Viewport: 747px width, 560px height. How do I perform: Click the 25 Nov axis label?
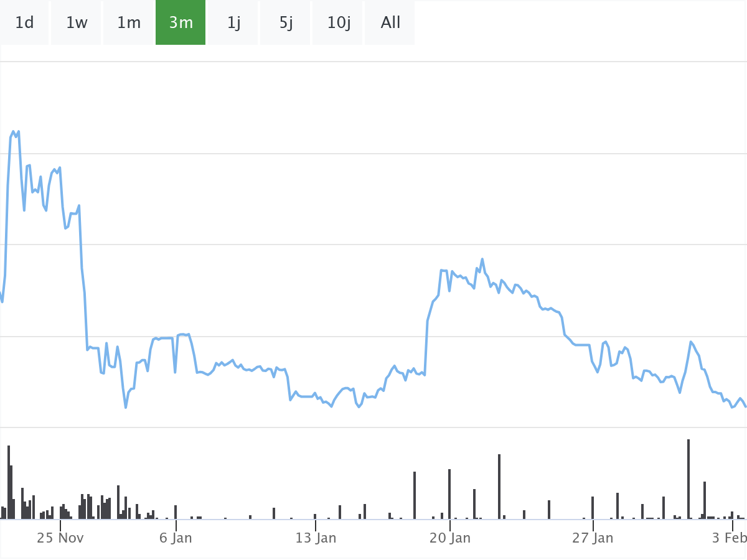click(x=60, y=538)
